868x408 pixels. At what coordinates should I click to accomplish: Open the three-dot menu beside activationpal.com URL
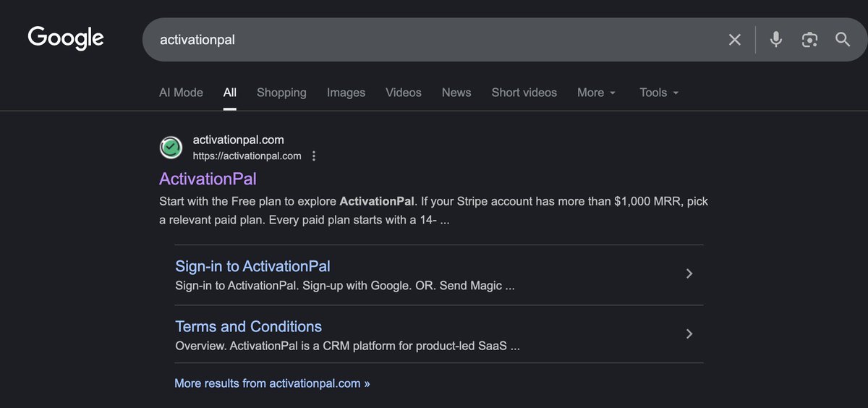click(314, 156)
